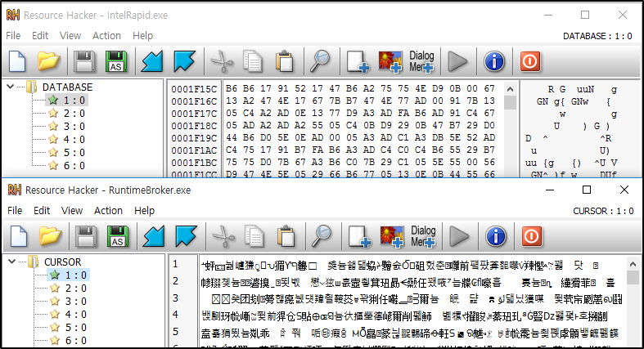The image size is (644, 349).
Task: Click second blue arrow export icon in IntelRapid.exe window
Action: 183,61
